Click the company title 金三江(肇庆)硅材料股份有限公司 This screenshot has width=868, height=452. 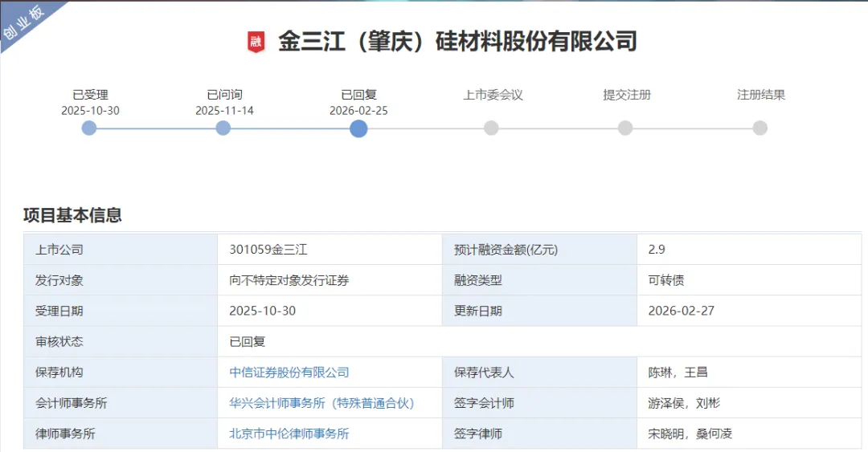tap(457, 42)
